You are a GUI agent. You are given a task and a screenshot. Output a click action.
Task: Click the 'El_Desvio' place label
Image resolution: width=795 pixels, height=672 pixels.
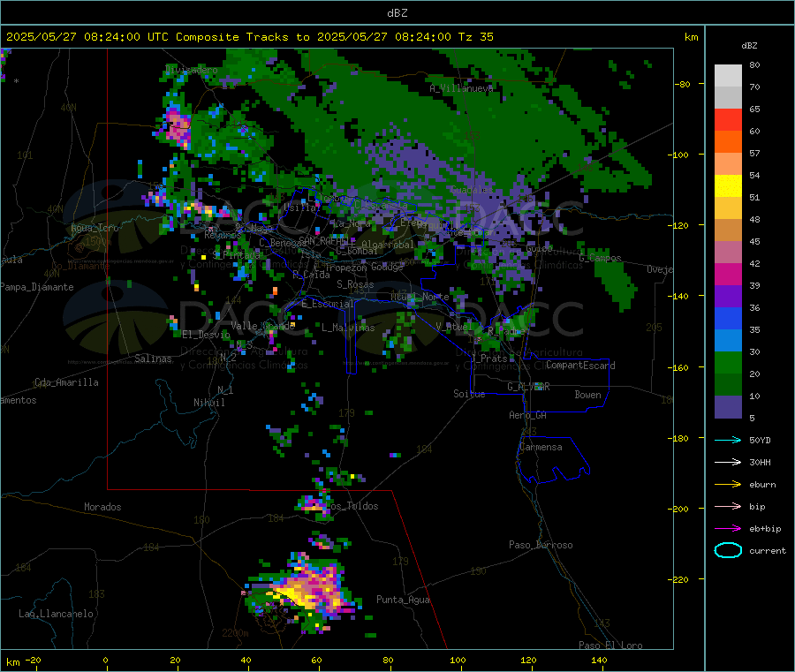click(x=206, y=335)
